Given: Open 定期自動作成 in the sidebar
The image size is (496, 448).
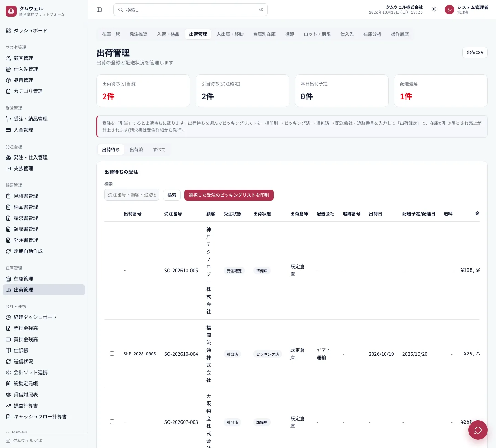Looking at the screenshot, I should [x=44, y=251].
